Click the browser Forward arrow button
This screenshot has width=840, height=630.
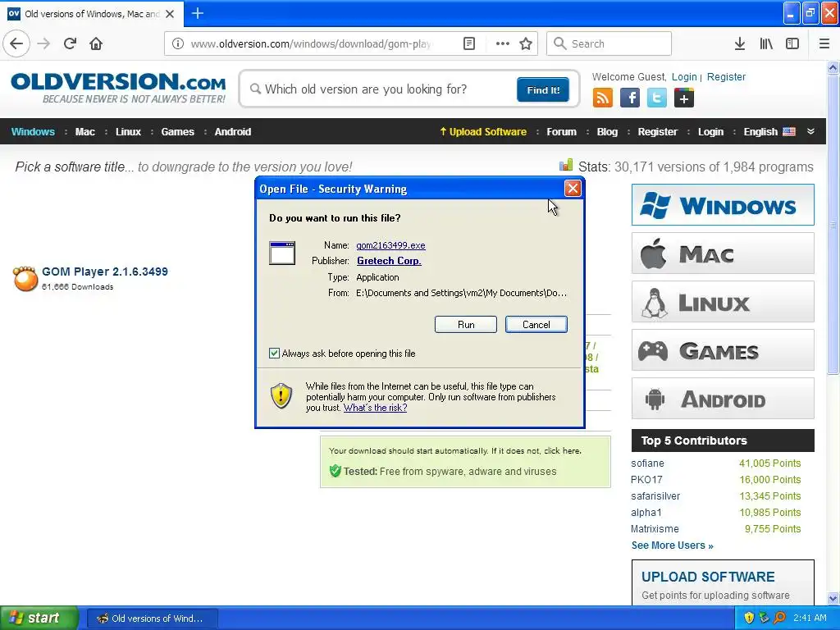tap(44, 43)
